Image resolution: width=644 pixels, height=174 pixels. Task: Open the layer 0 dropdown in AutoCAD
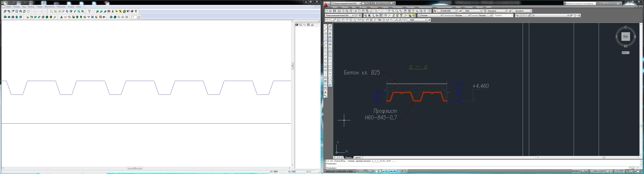pos(544,15)
